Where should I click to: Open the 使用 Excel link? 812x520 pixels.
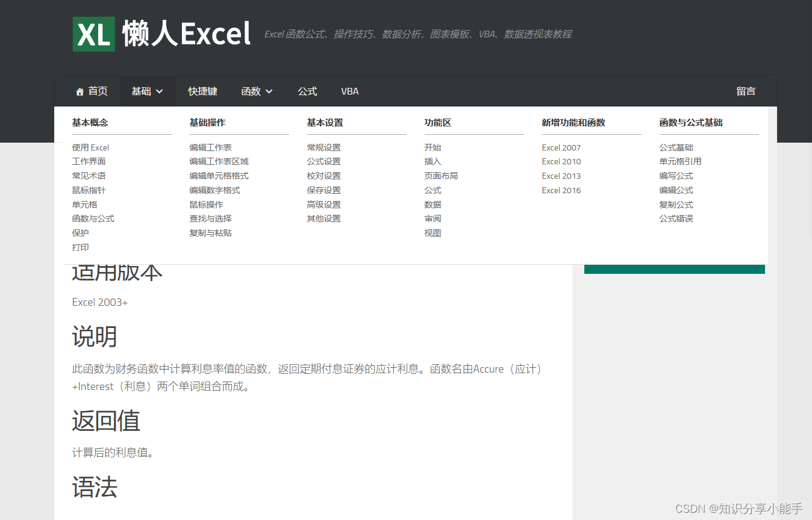point(91,147)
